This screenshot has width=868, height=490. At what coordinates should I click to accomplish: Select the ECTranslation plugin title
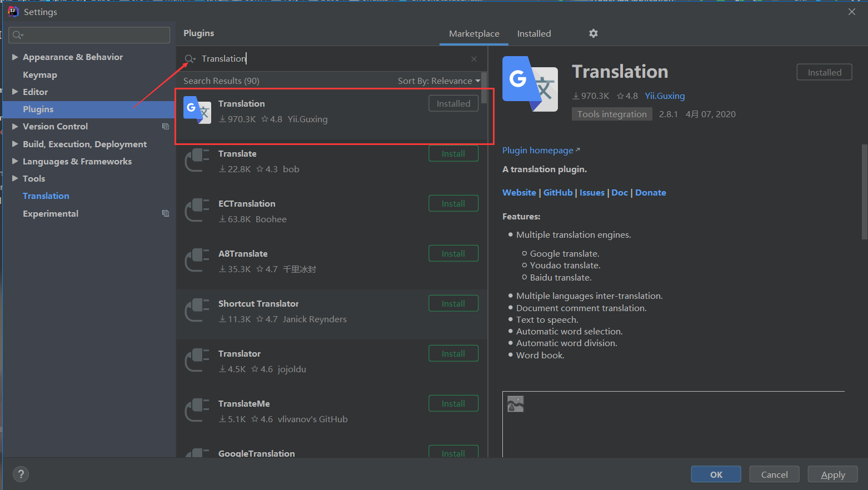point(247,204)
